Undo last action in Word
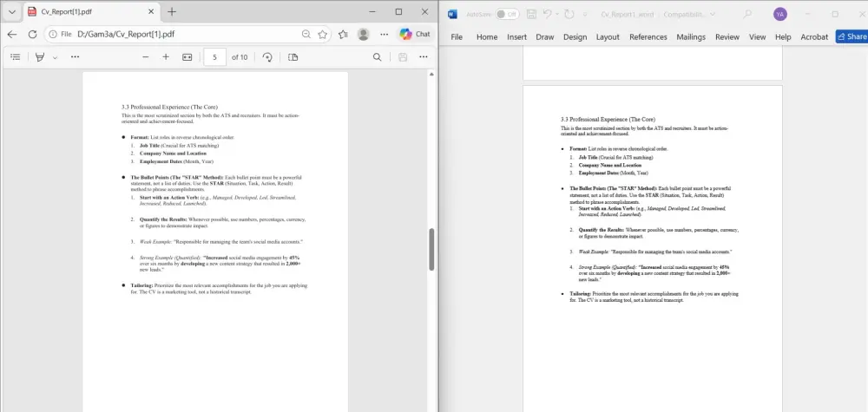Image resolution: width=868 pixels, height=412 pixels. click(x=548, y=14)
